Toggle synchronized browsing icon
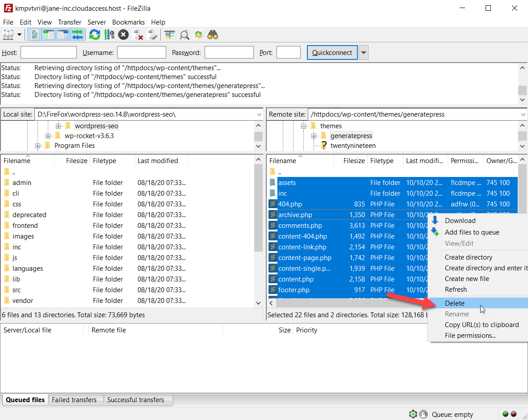 point(198,34)
